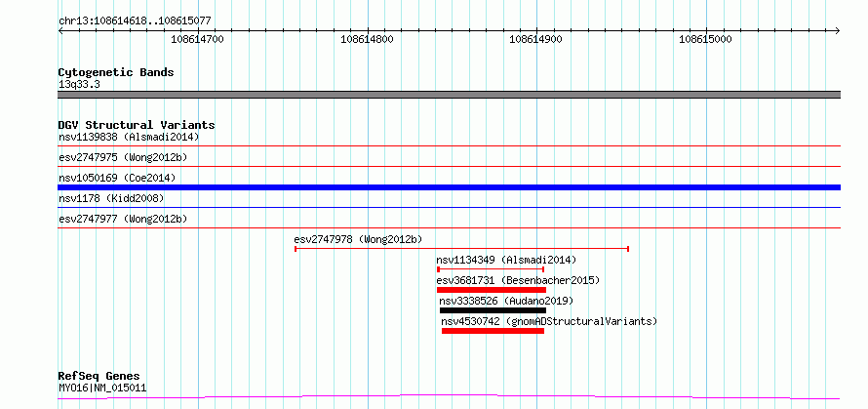Click the chr13:108614618..108615077 coordinate label

point(135,21)
